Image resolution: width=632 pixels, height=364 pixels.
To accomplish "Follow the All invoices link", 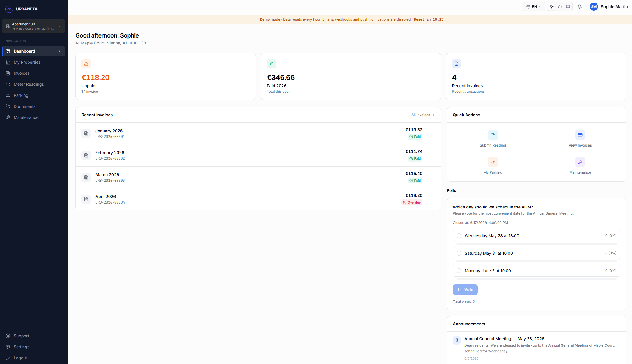I will [423, 115].
